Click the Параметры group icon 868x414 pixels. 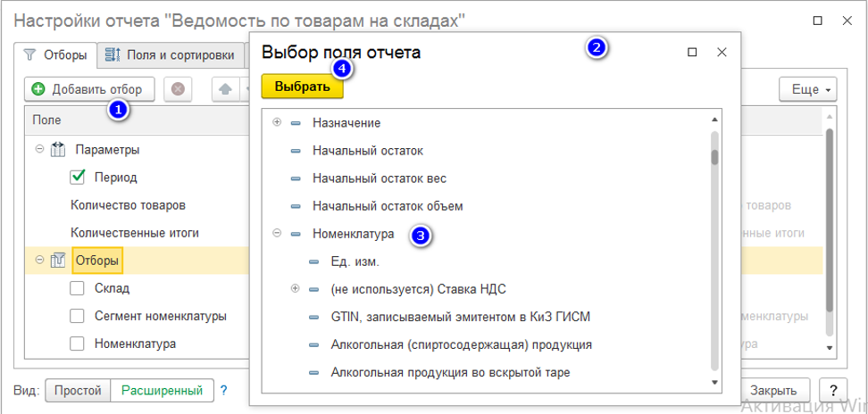(57, 150)
